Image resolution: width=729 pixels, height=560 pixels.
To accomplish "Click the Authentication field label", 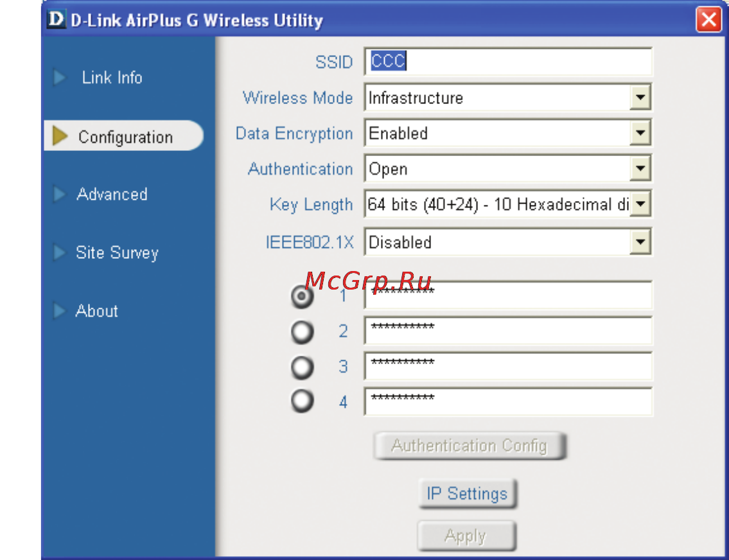I will point(301,169).
